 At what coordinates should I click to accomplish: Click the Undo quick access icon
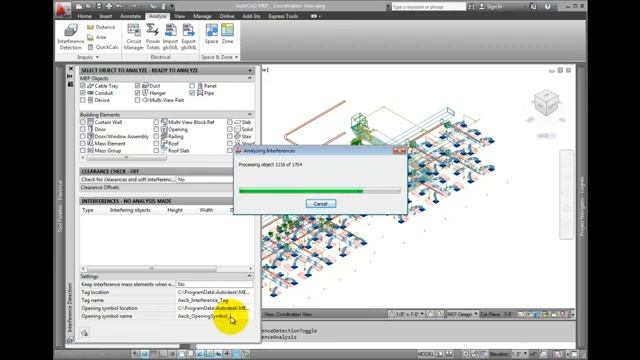point(119,6)
